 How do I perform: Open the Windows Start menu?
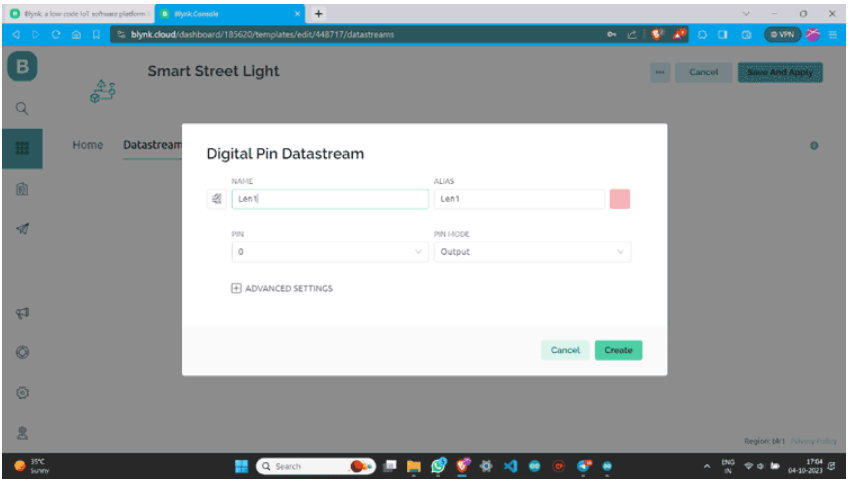point(241,466)
